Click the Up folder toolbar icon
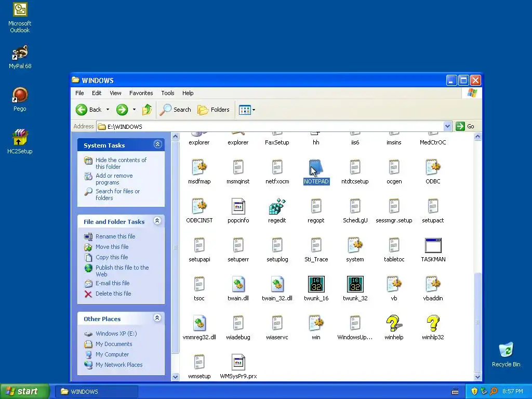Viewport: 532px width, 399px height. [x=147, y=110]
